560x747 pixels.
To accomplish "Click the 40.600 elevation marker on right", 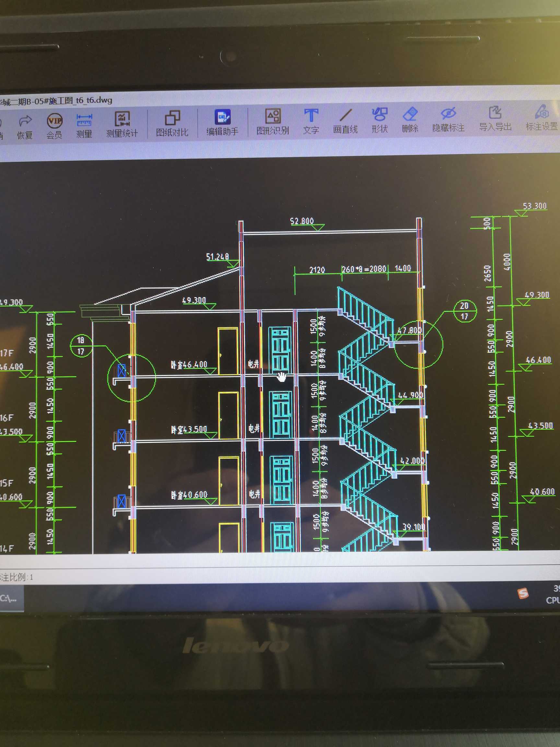I will click(x=542, y=492).
